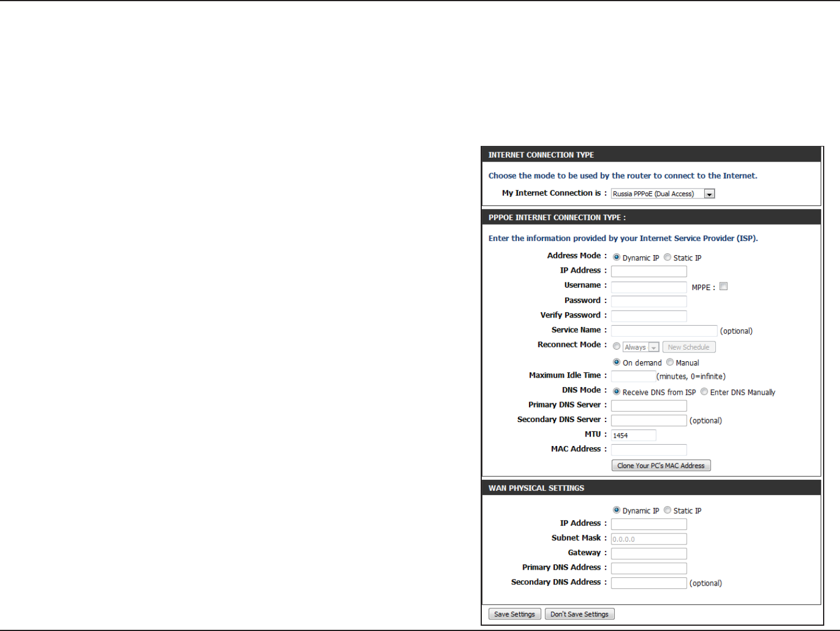Click the PPPoE IP Address field
The image size is (840, 631).
pyautogui.click(x=649, y=271)
